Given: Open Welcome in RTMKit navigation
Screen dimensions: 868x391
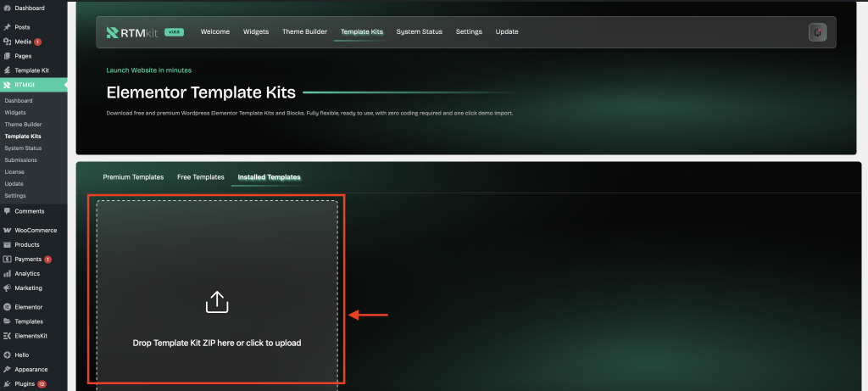Looking at the screenshot, I should point(214,32).
